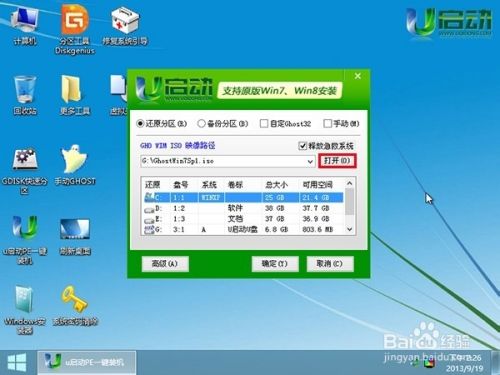Click the D: drive icon in partition list
500x375 pixels.
coord(150,209)
